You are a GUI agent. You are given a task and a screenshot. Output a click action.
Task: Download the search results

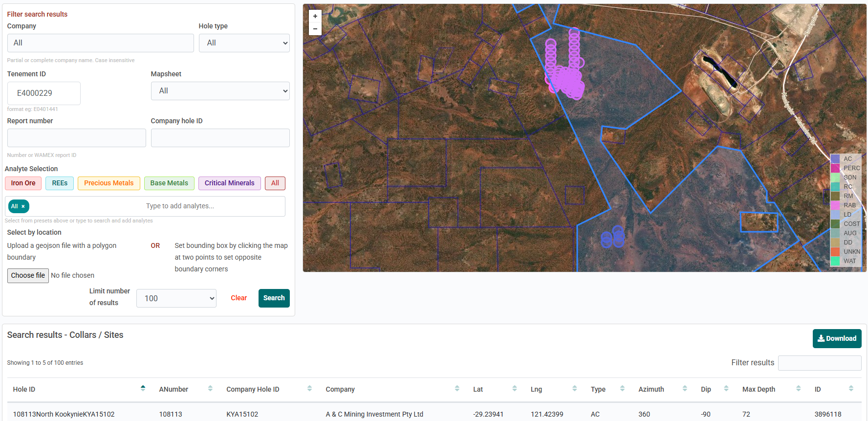tap(837, 338)
